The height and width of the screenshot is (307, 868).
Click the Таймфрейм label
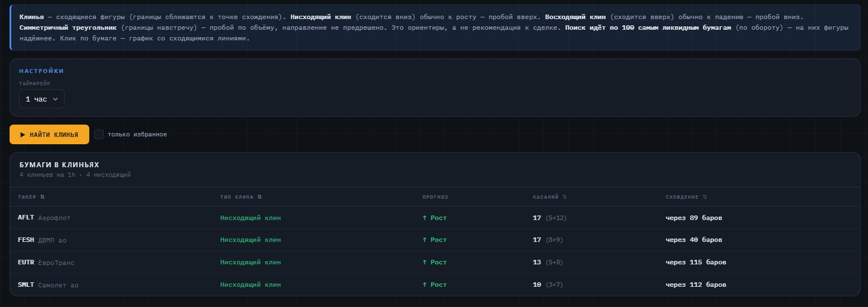click(34, 84)
